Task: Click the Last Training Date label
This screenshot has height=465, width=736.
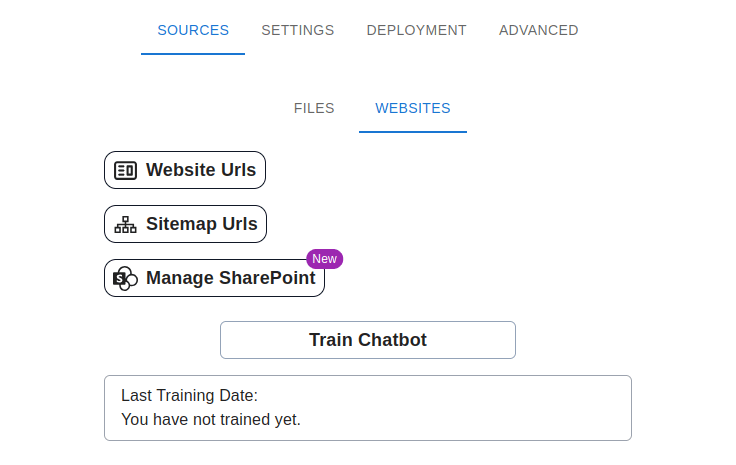Action: [x=189, y=395]
